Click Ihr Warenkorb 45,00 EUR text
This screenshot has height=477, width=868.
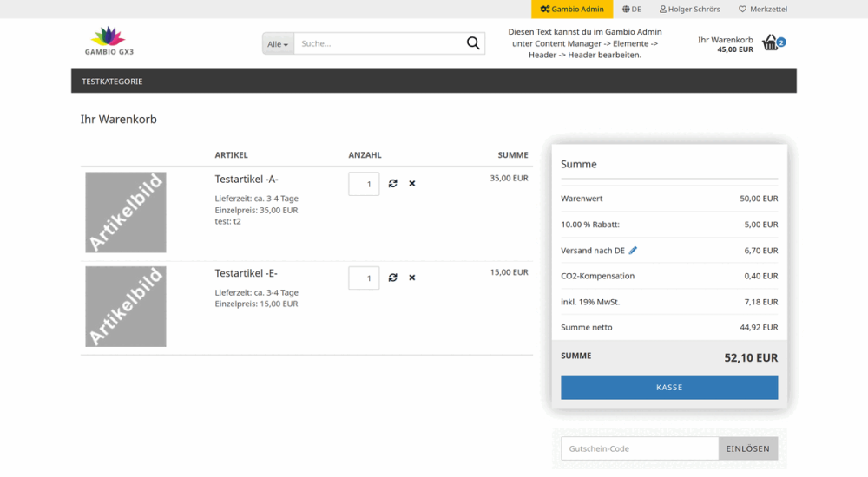pyautogui.click(x=725, y=44)
